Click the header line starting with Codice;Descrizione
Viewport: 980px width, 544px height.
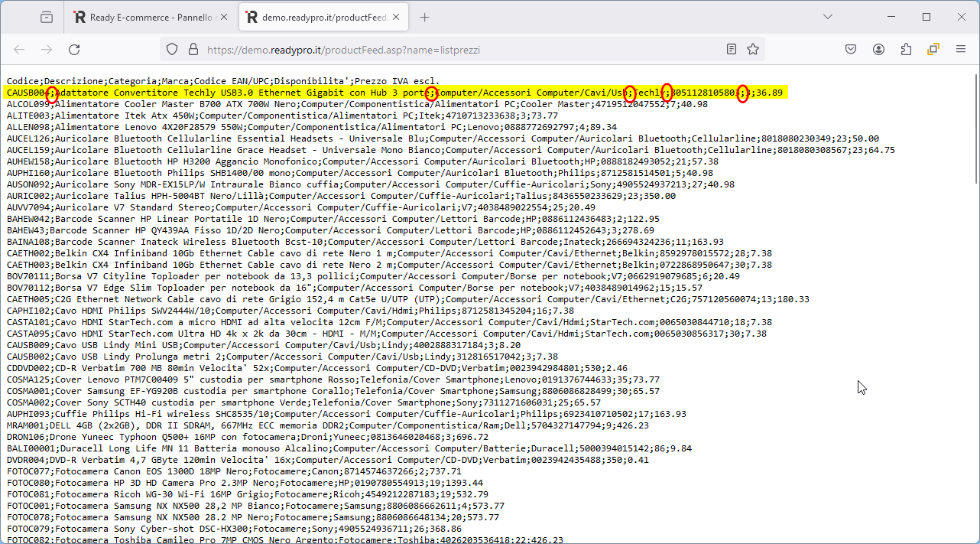(223, 81)
